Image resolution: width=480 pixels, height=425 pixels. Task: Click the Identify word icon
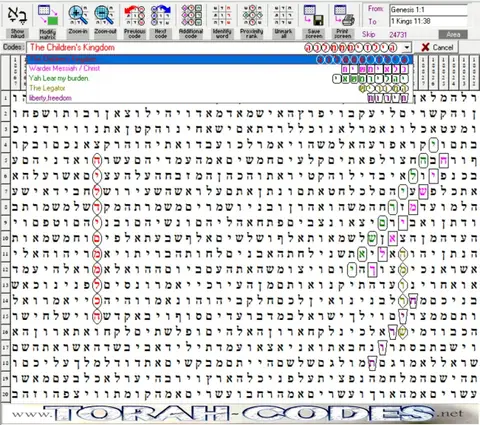(x=222, y=15)
